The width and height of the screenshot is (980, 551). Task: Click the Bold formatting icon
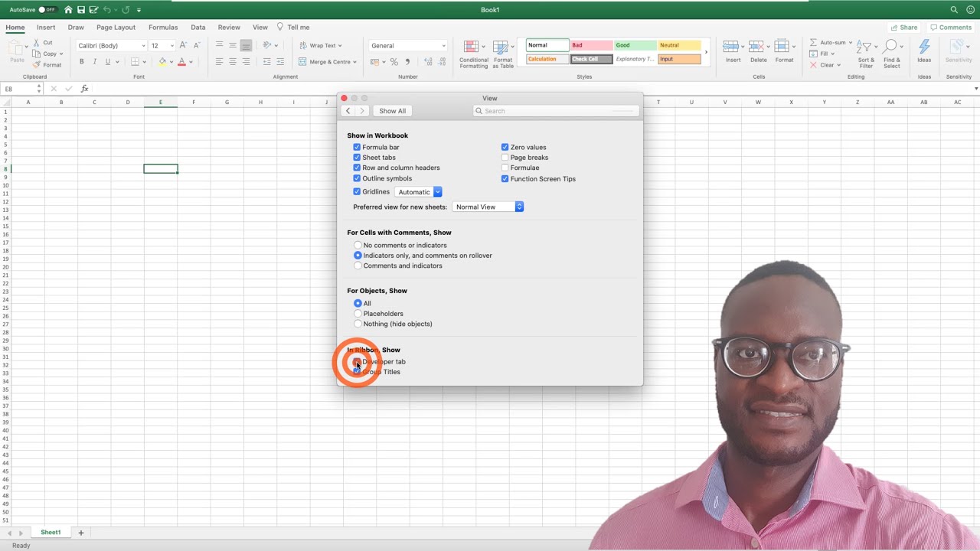click(82, 62)
